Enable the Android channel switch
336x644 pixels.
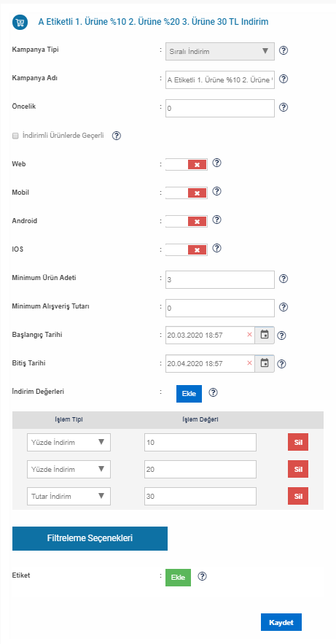[187, 222]
